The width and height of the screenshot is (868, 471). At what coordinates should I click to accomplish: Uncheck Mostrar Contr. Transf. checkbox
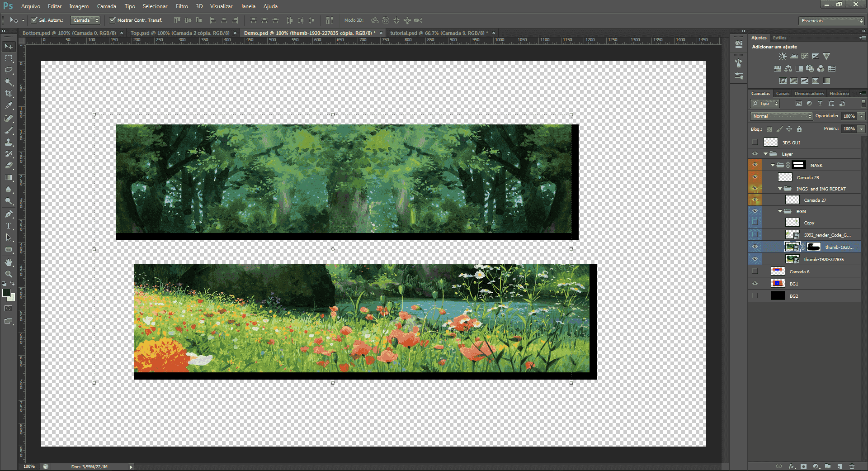(113, 20)
